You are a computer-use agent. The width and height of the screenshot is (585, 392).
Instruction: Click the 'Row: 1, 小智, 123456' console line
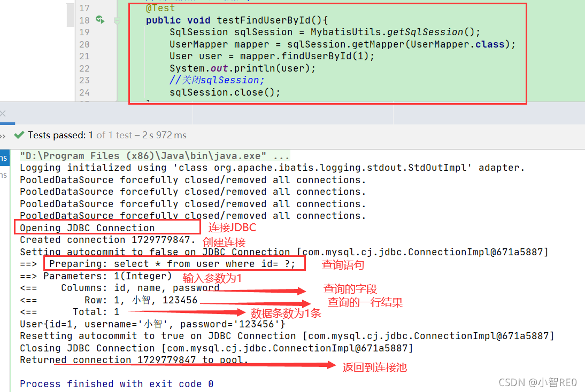coord(109,300)
